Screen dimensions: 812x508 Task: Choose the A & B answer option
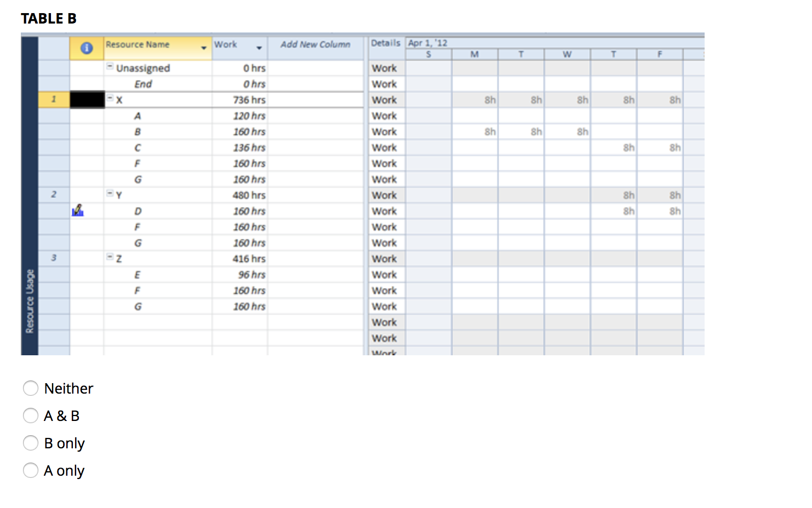(x=31, y=415)
